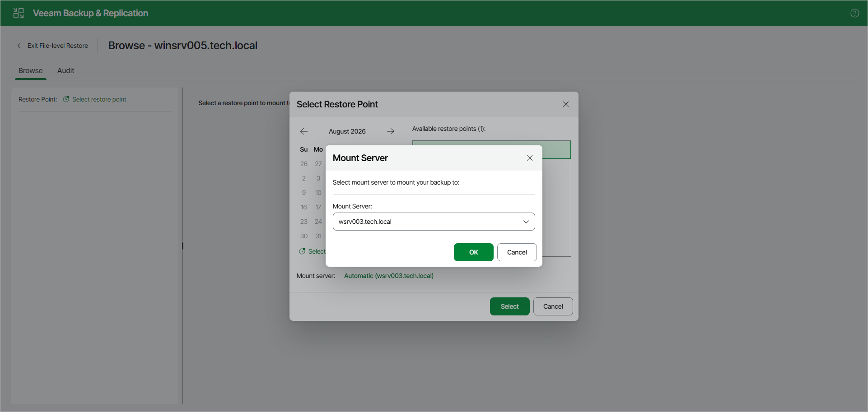Select calendar day 10
The image size is (868, 412).
(x=318, y=193)
